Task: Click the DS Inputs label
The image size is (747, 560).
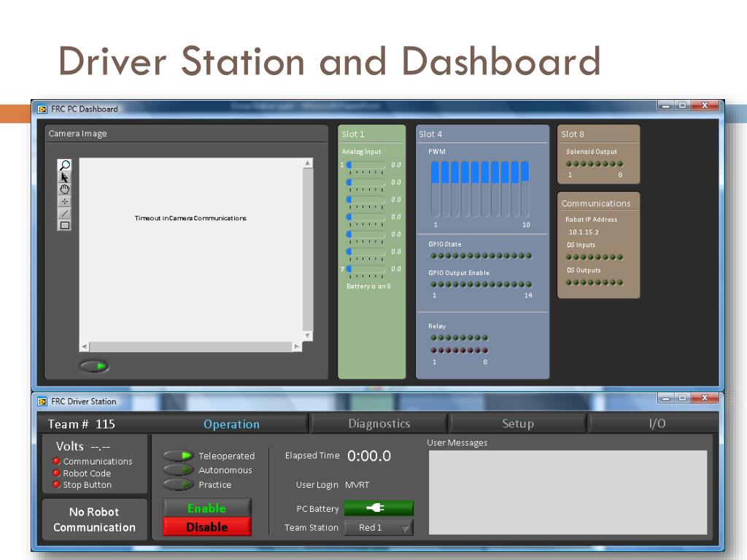Action: [x=581, y=245]
